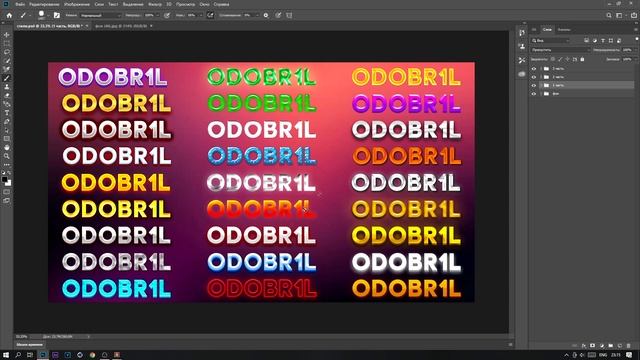Open smoothing options gear

point(266,15)
